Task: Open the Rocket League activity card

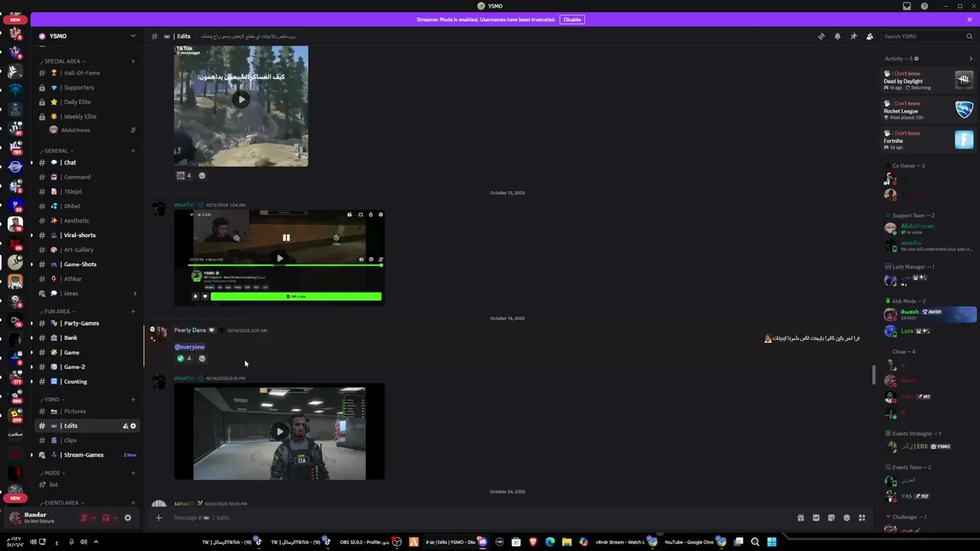Action: point(928,109)
